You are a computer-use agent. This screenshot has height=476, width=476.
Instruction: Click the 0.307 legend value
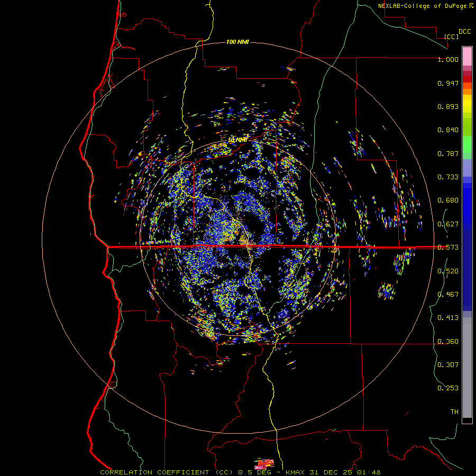(448, 365)
